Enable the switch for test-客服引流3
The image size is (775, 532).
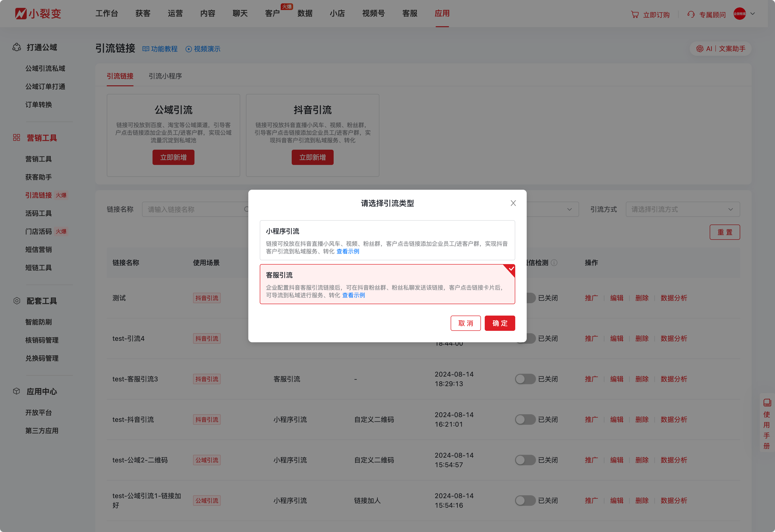pyautogui.click(x=525, y=379)
